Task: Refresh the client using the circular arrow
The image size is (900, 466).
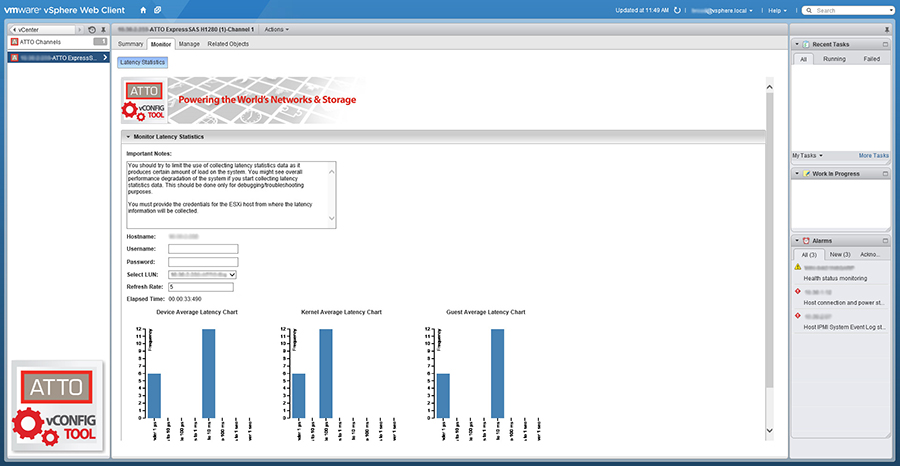Action: click(677, 10)
